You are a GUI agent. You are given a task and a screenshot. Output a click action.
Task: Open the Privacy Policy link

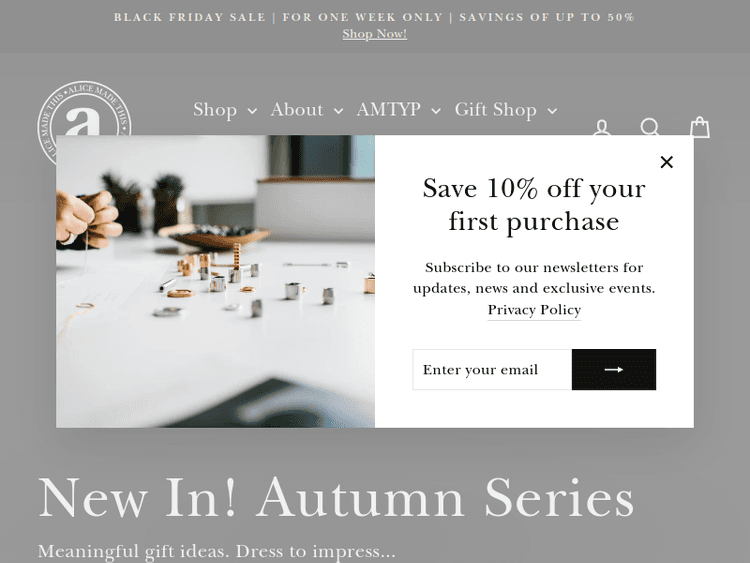[534, 310]
